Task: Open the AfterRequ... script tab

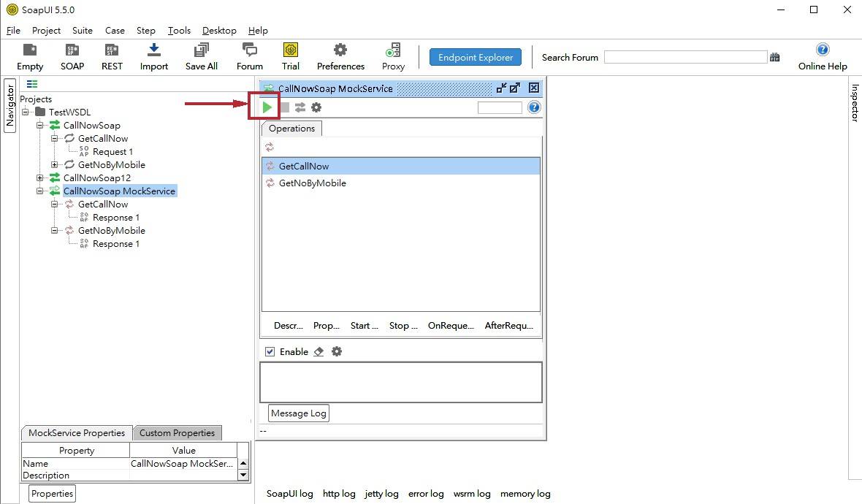Action: (x=509, y=325)
